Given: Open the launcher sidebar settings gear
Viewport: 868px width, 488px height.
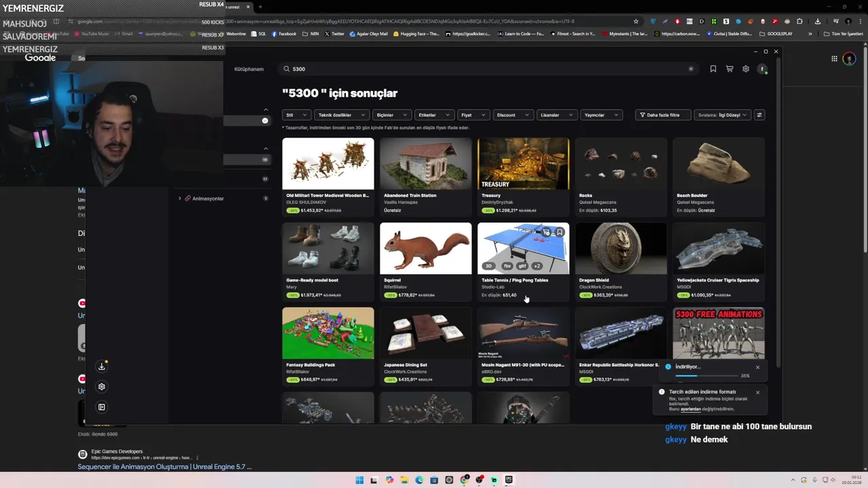Looking at the screenshot, I should 102,386.
